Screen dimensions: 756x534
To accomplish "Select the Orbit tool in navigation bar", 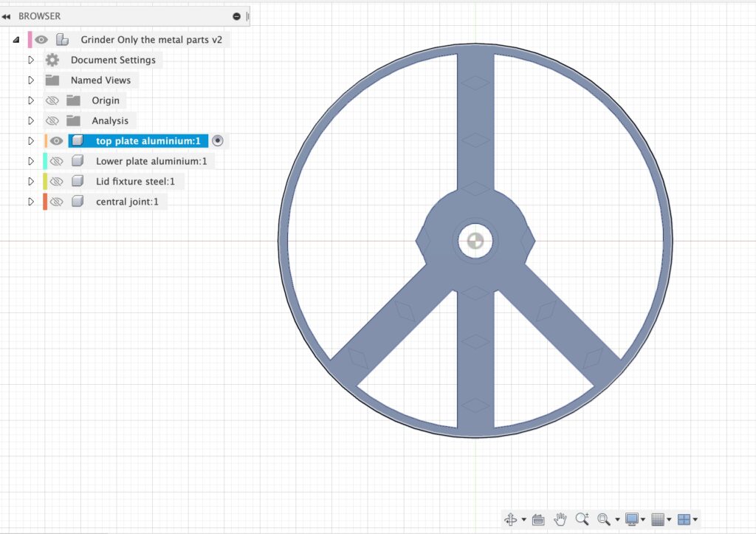I will [510, 519].
